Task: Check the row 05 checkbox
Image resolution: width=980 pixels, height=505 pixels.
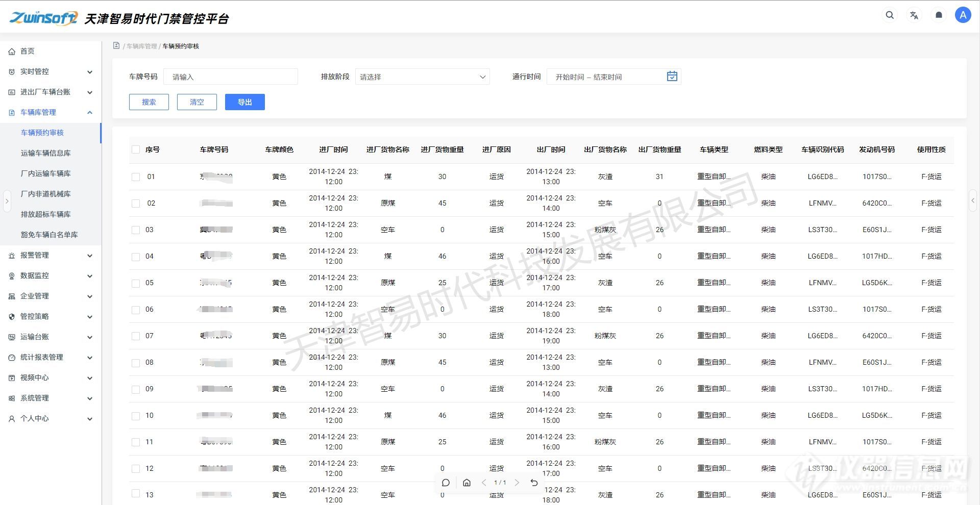Action: 136,283
